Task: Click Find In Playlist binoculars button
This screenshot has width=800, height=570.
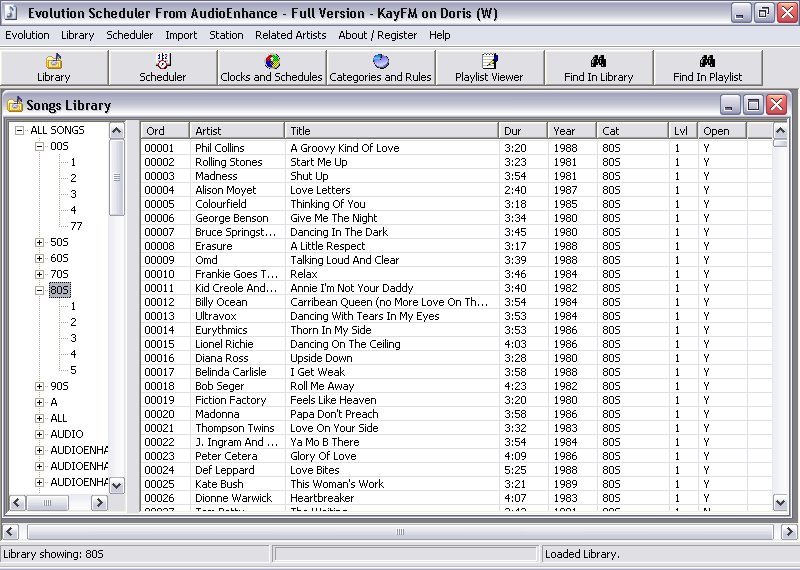Action: (x=708, y=67)
